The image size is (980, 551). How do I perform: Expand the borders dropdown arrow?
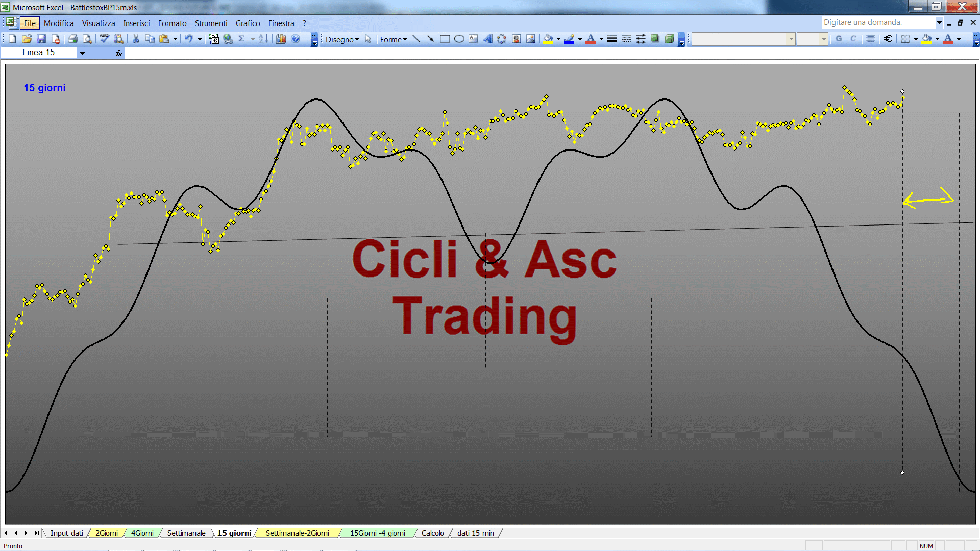pos(916,39)
